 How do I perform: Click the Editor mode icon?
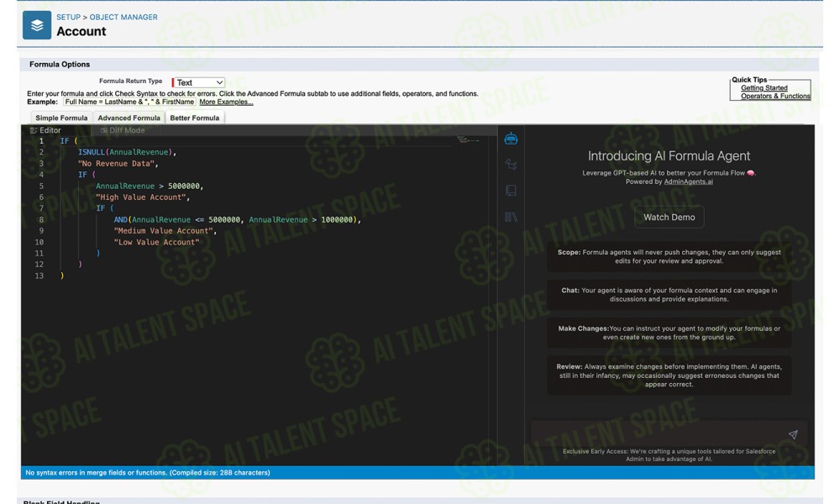click(34, 130)
